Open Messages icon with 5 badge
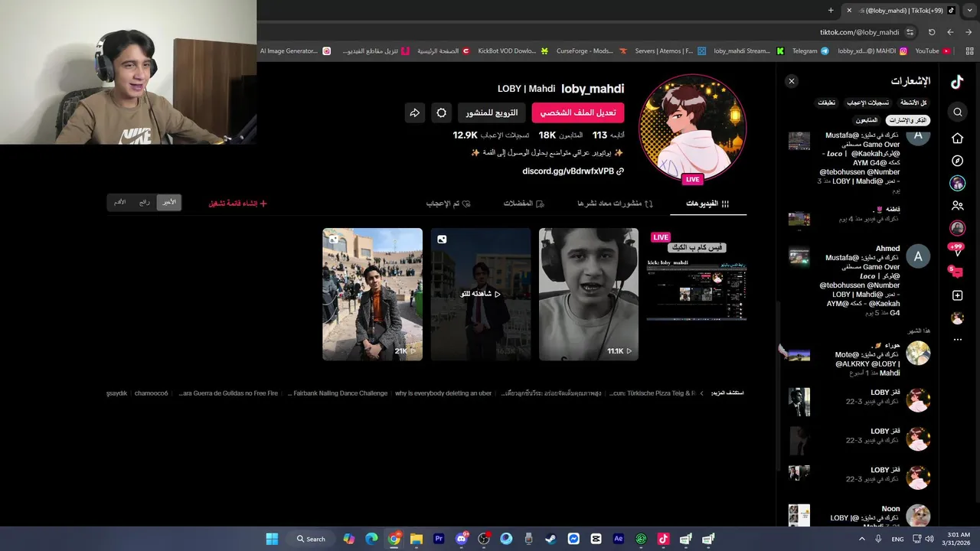The height and width of the screenshot is (551, 980). coord(956,272)
